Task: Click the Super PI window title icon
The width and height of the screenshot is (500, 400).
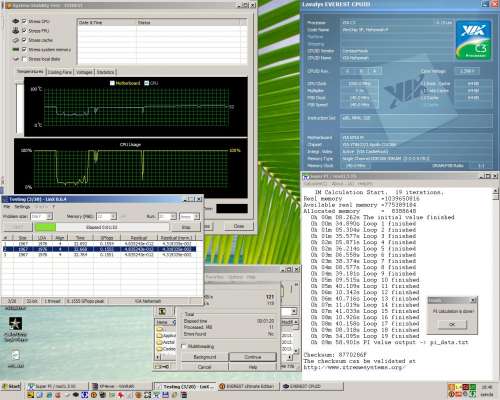Action: click(306, 177)
